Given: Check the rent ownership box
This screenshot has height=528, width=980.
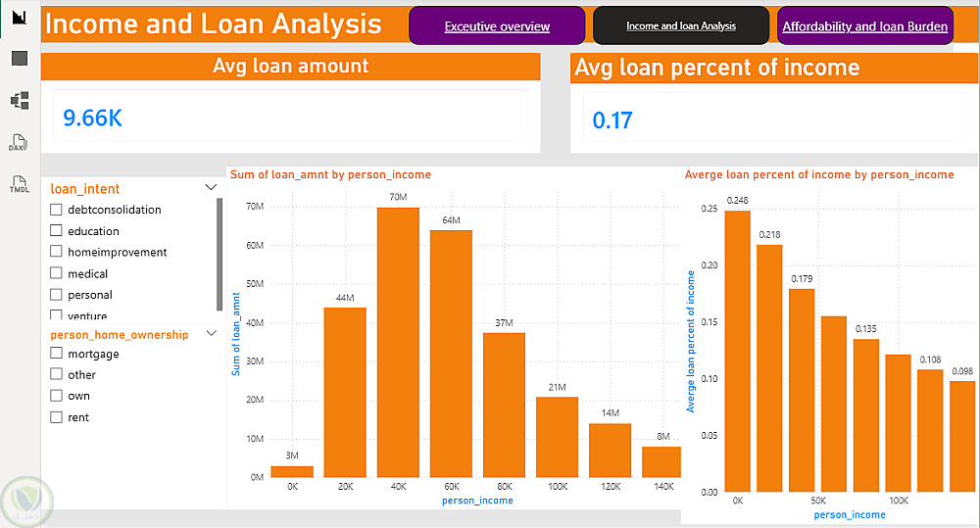Looking at the screenshot, I should [56, 416].
